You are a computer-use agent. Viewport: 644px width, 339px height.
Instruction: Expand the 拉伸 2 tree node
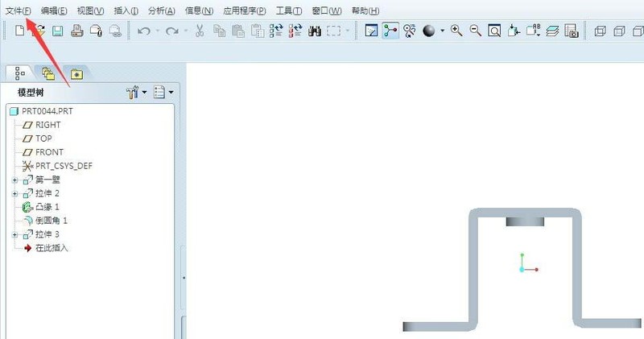(15, 193)
